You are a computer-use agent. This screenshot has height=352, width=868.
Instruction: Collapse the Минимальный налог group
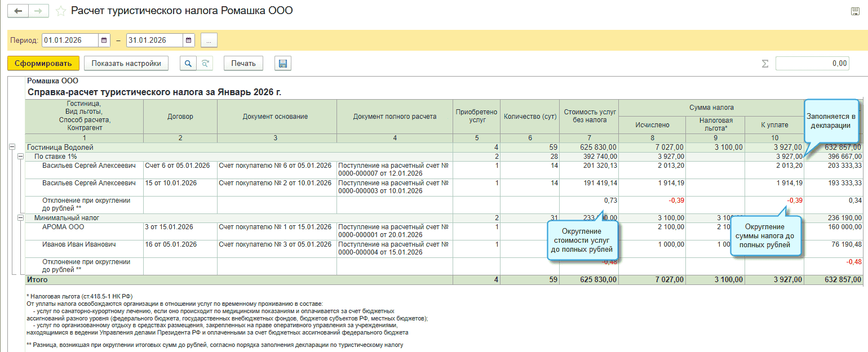point(20,217)
